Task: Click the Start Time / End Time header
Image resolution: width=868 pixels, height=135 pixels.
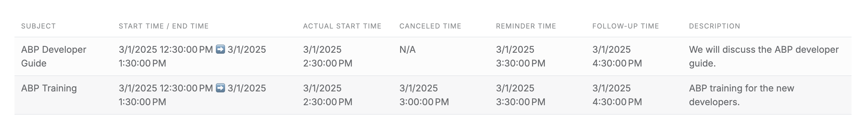Action: click(164, 26)
